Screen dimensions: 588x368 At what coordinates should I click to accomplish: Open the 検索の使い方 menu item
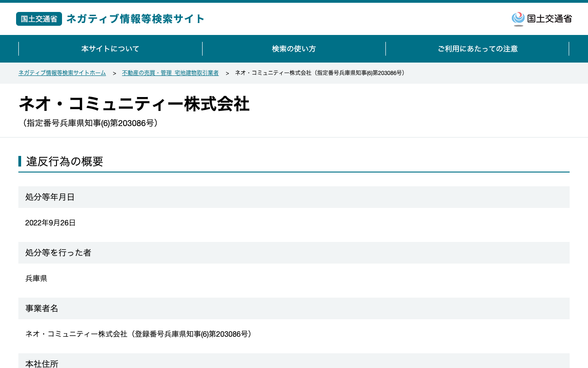click(x=294, y=49)
